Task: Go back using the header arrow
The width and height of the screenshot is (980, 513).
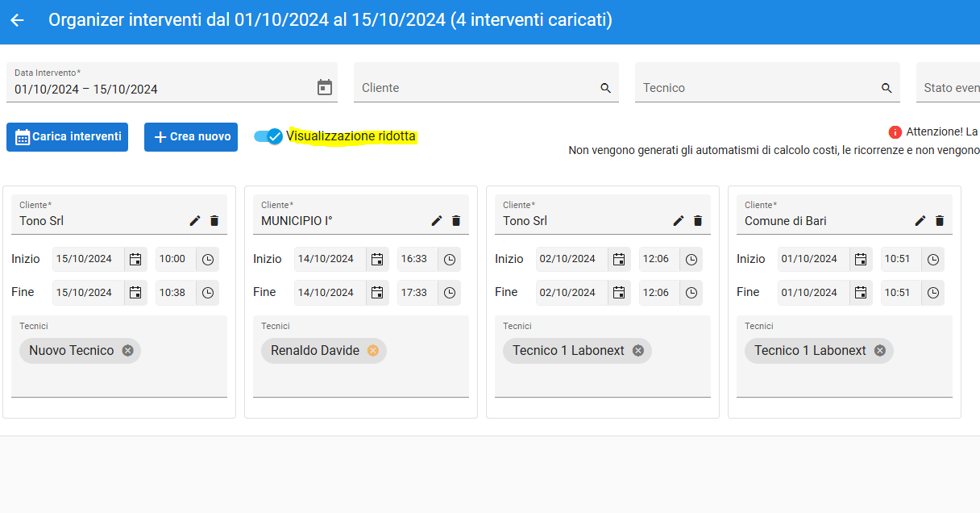Action: click(17, 20)
